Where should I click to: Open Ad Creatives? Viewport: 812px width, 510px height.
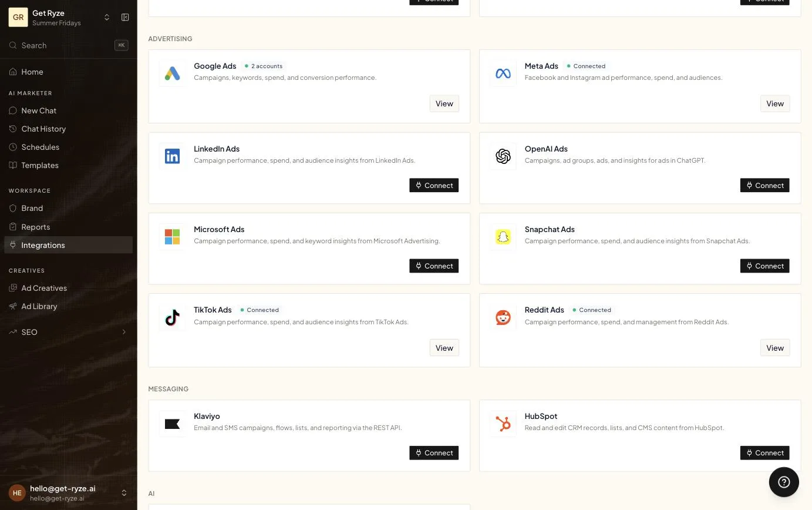68,288
